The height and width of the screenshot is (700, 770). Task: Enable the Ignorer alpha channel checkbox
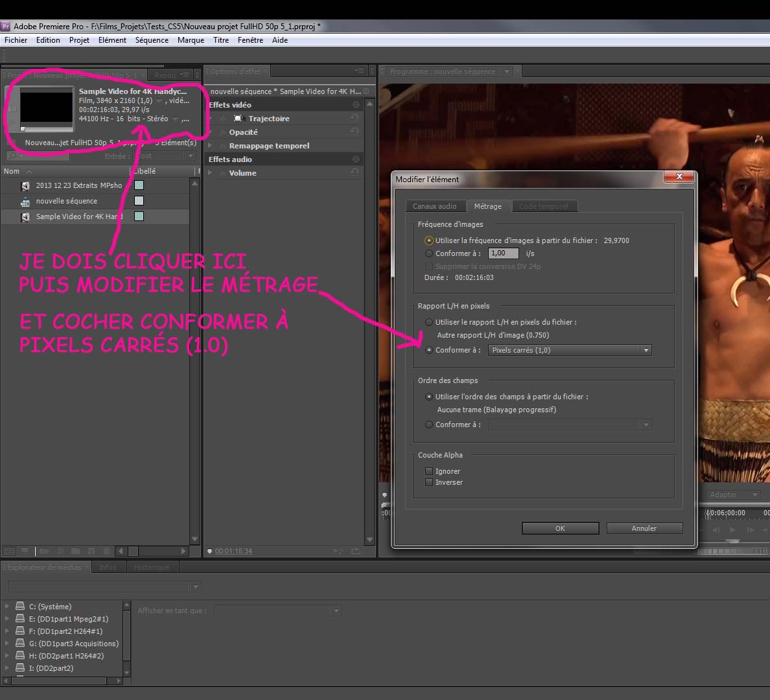pos(428,471)
